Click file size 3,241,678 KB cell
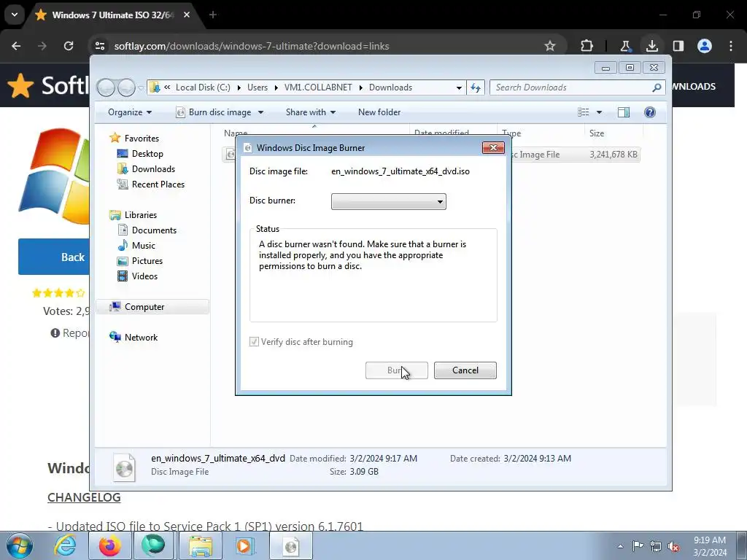 (613, 155)
